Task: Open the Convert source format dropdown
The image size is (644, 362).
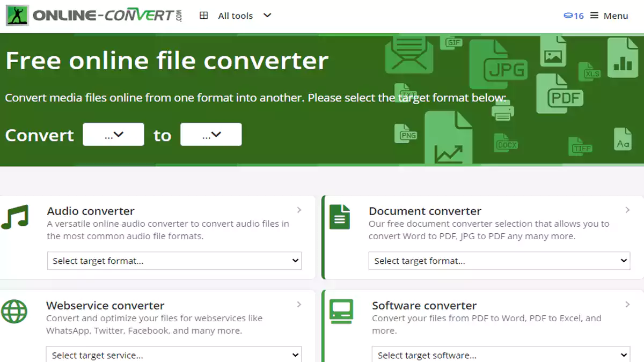Action: 113,135
